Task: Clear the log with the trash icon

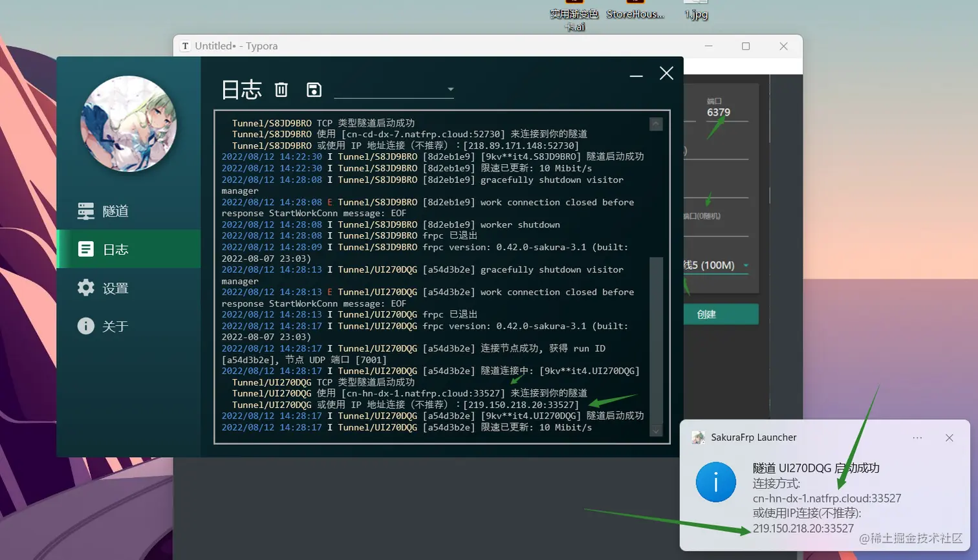Action: pos(281,89)
